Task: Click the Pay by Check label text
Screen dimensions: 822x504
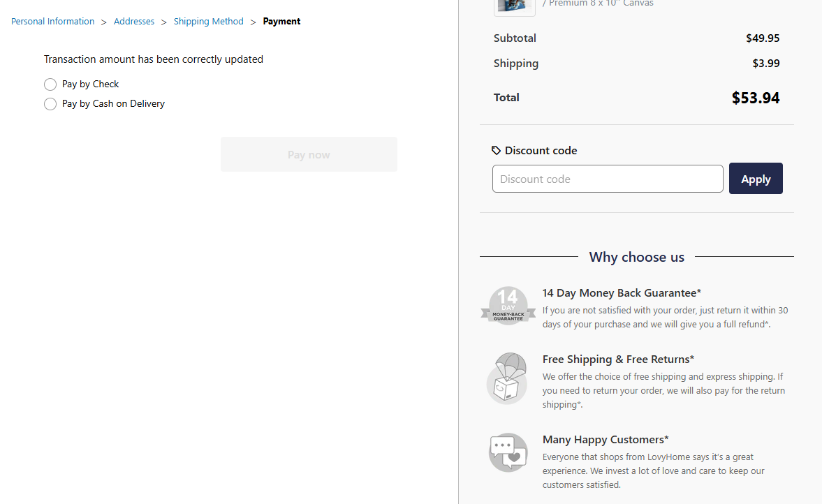Action: [x=91, y=84]
